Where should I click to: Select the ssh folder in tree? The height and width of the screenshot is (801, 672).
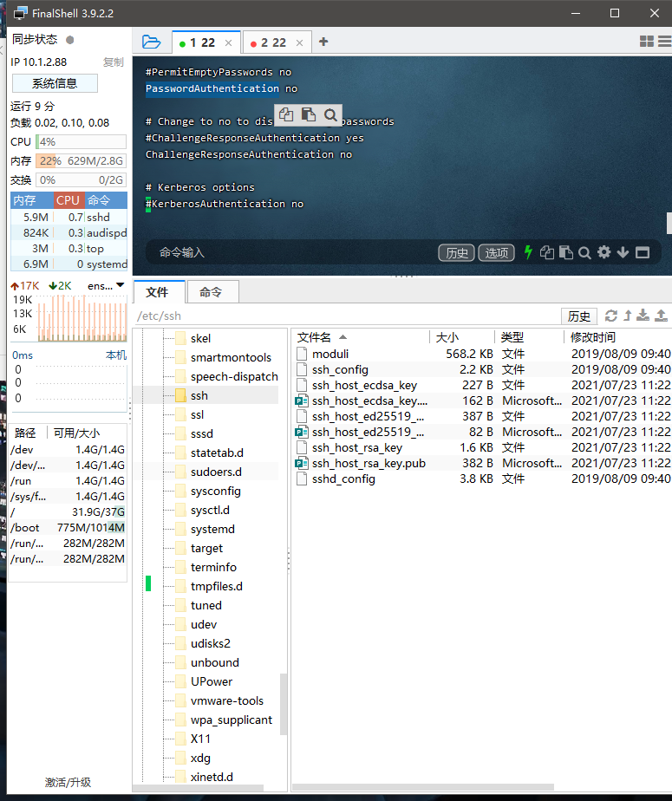(x=199, y=395)
